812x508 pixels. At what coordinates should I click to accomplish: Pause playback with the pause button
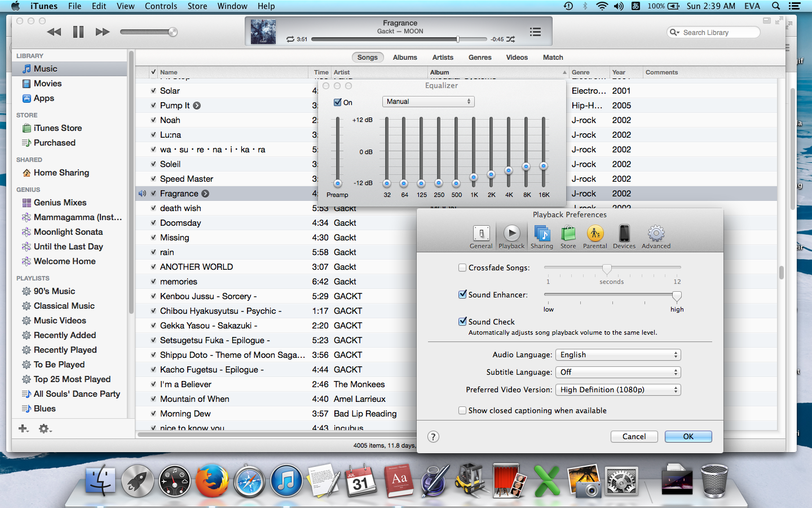click(x=78, y=32)
